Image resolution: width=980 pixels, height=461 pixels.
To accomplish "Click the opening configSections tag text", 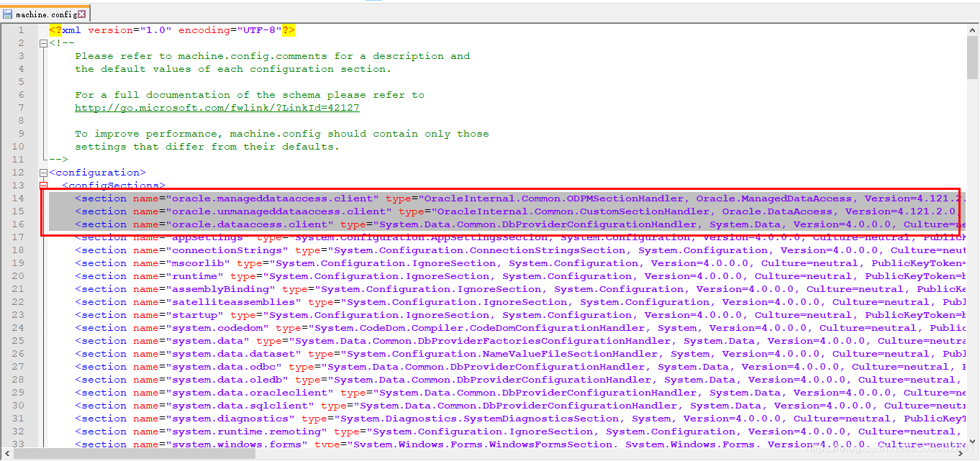I will (x=114, y=186).
